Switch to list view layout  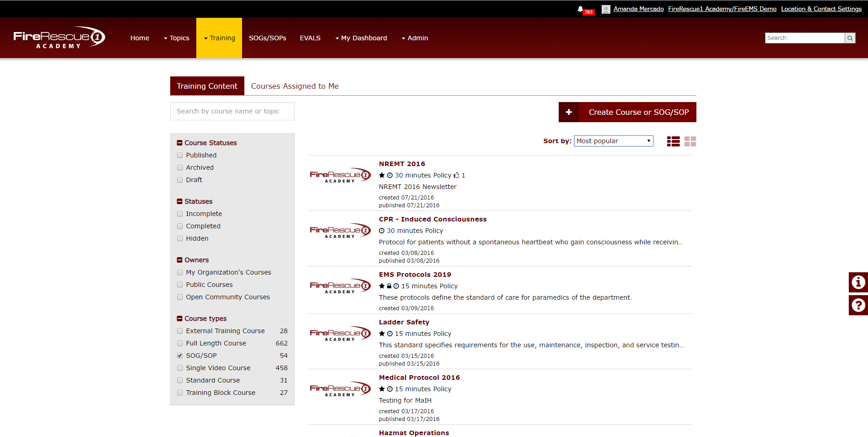coord(673,141)
